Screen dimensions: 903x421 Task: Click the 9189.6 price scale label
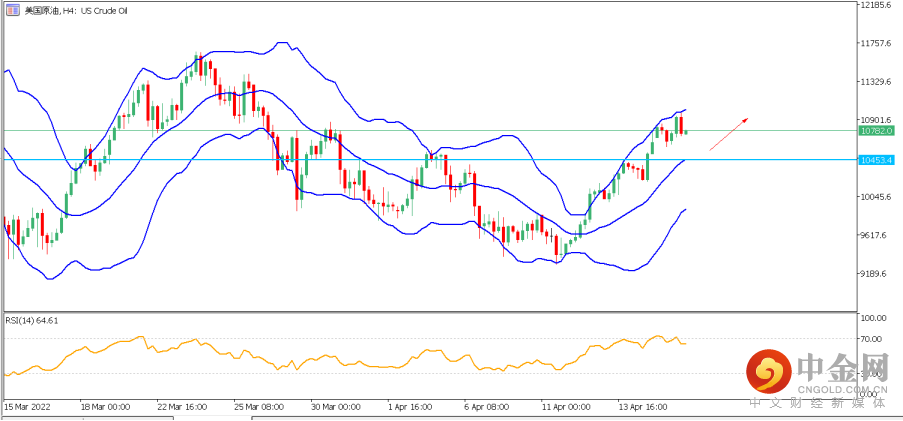[875, 274]
